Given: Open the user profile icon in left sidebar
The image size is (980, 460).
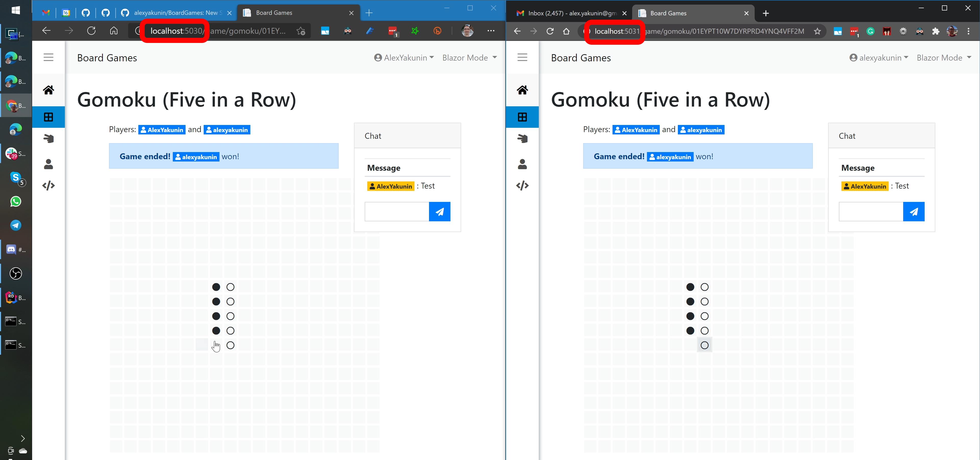Looking at the screenshot, I should pyautogui.click(x=48, y=164).
